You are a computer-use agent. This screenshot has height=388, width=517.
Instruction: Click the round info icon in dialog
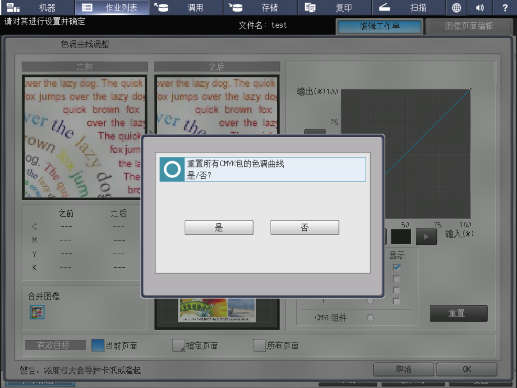[x=172, y=169]
